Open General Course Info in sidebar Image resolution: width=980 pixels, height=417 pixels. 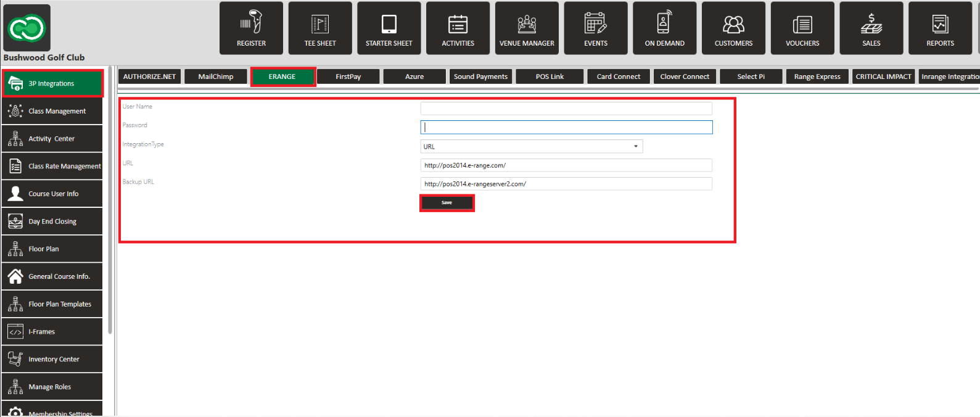point(52,276)
